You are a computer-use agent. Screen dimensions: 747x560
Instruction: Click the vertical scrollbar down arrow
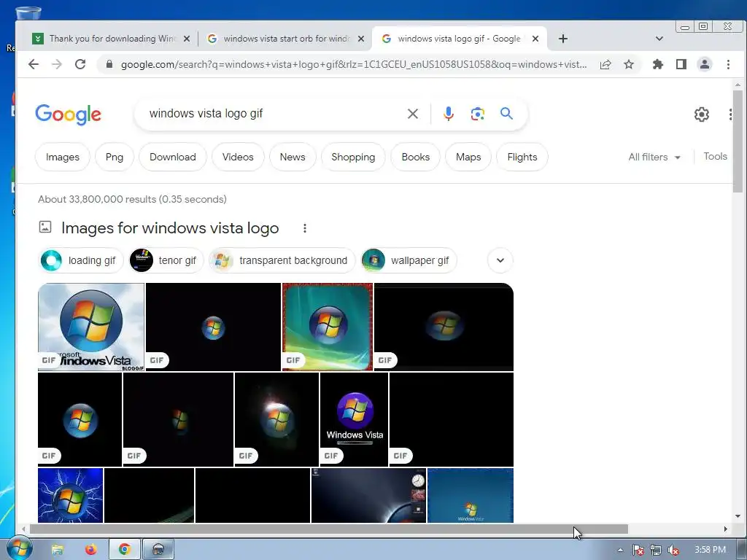pos(738,516)
